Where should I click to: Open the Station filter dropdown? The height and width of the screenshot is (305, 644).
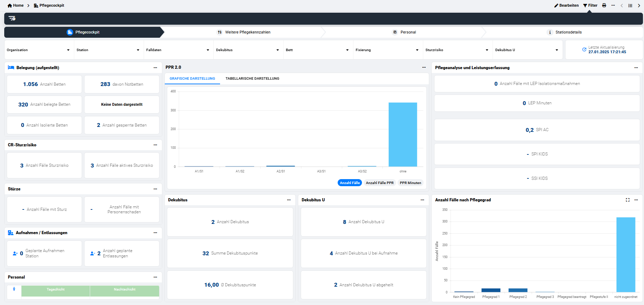pos(108,50)
